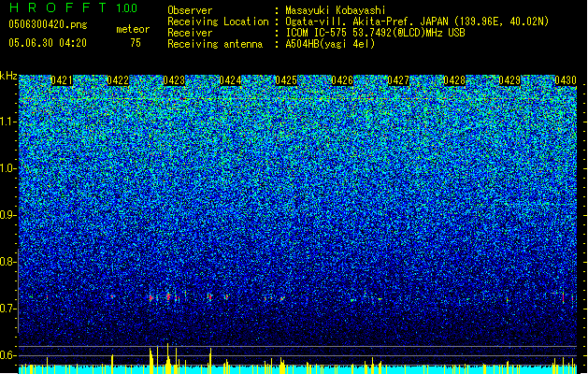The width and height of the screenshot is (588, 374).
Task: Select location text Ogata-vill. Akita-Pref. JAPAN
Action: pyautogui.click(x=366, y=22)
